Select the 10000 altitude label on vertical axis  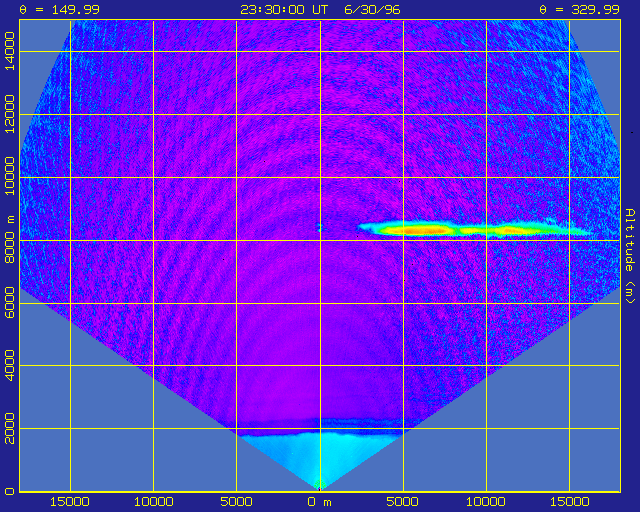(x=9, y=176)
